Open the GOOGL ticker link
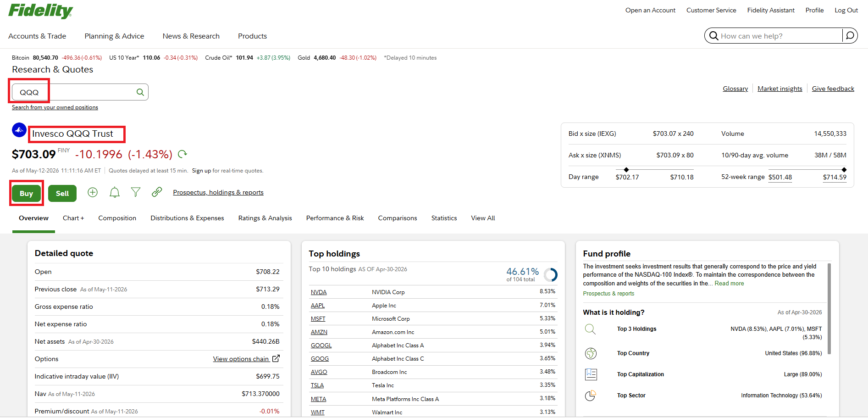The width and height of the screenshot is (868, 418). (x=321, y=346)
